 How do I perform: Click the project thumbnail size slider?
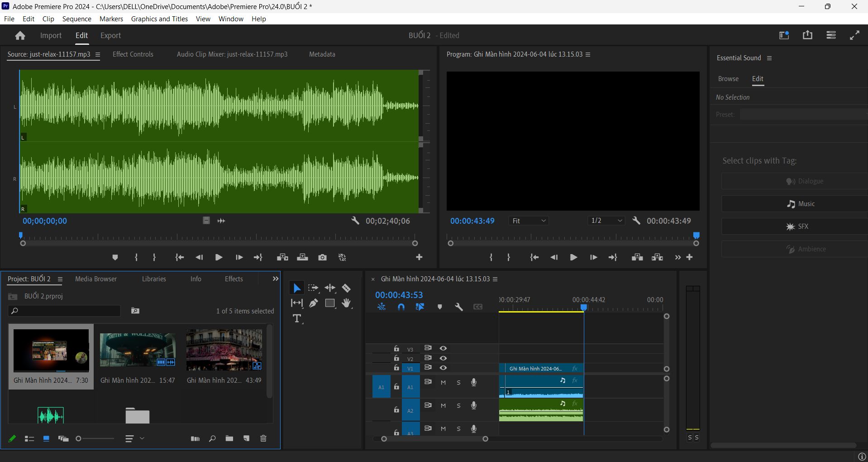click(x=95, y=438)
